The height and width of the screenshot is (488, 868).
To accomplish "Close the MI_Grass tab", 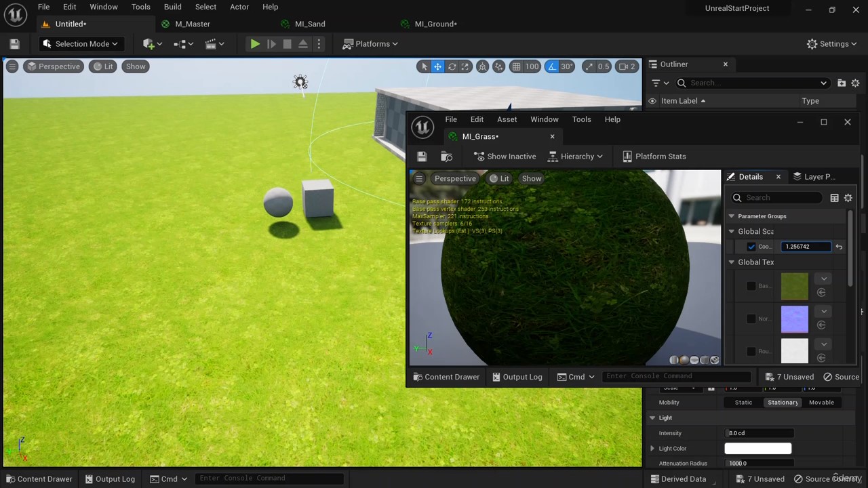I will click(x=552, y=136).
